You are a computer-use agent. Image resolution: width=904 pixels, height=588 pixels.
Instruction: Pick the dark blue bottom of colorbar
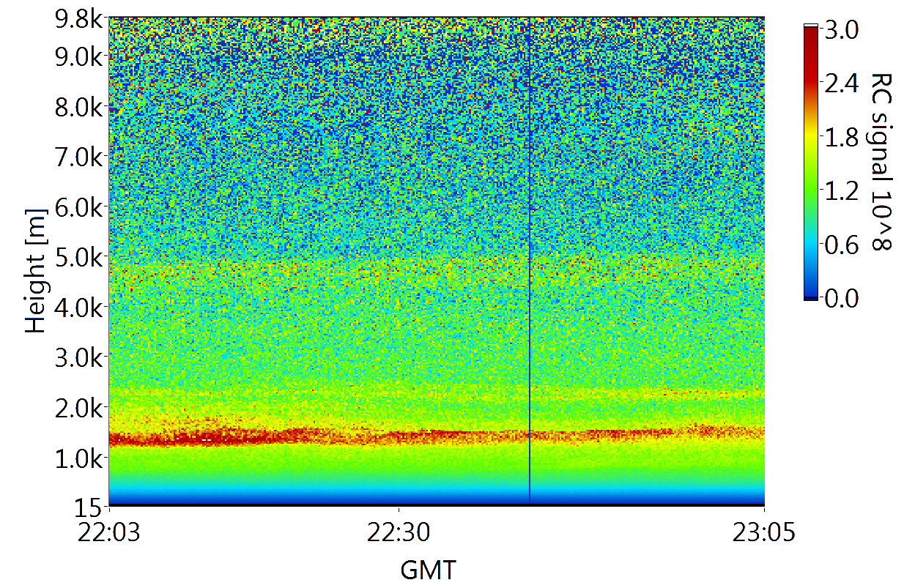tap(811, 295)
